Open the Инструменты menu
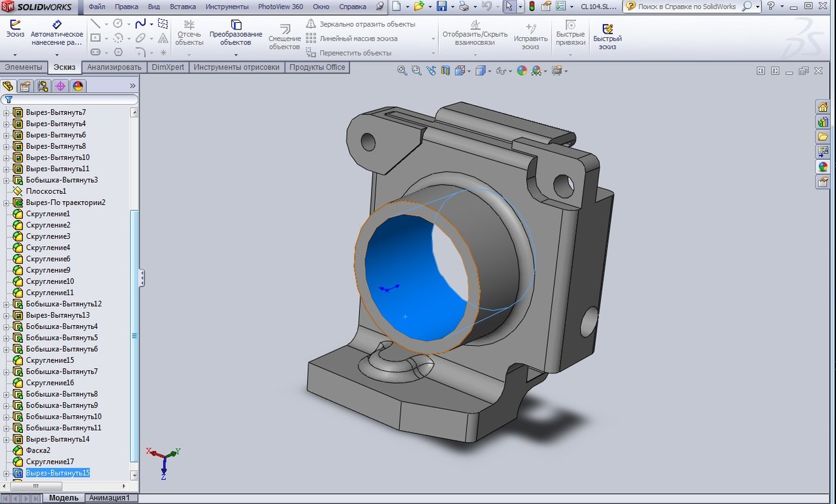This screenshot has width=836, height=504. pos(227,7)
